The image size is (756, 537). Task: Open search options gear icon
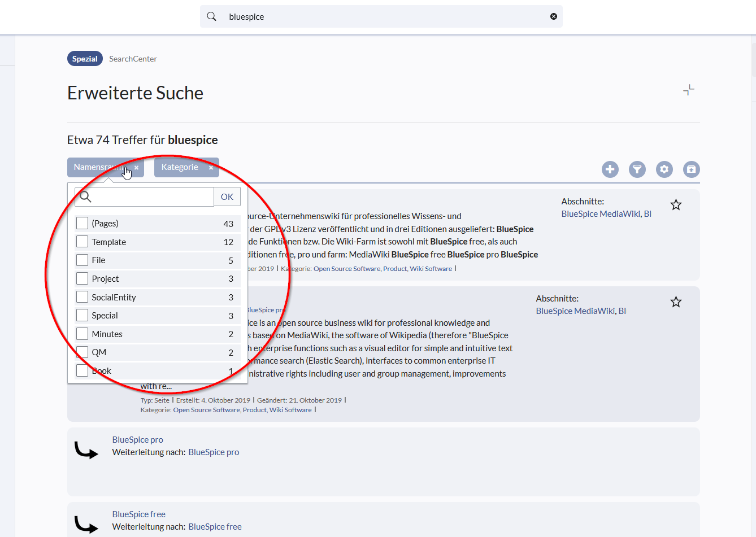click(664, 169)
